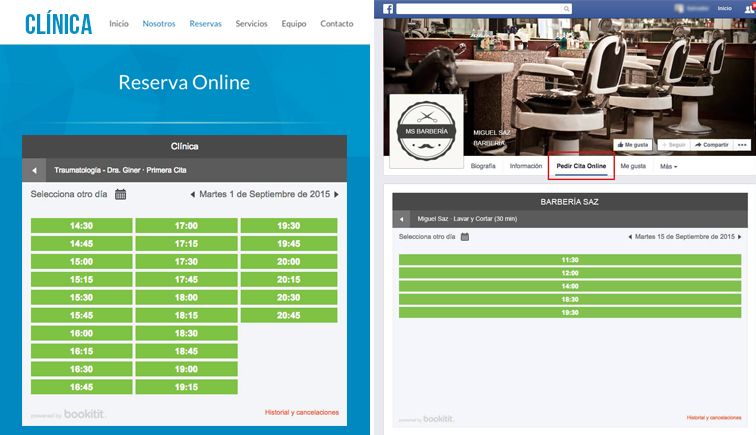Screen dimensions: 756x435
Task: Click back arrow beside Miguel Saz service
Action: pos(401,219)
